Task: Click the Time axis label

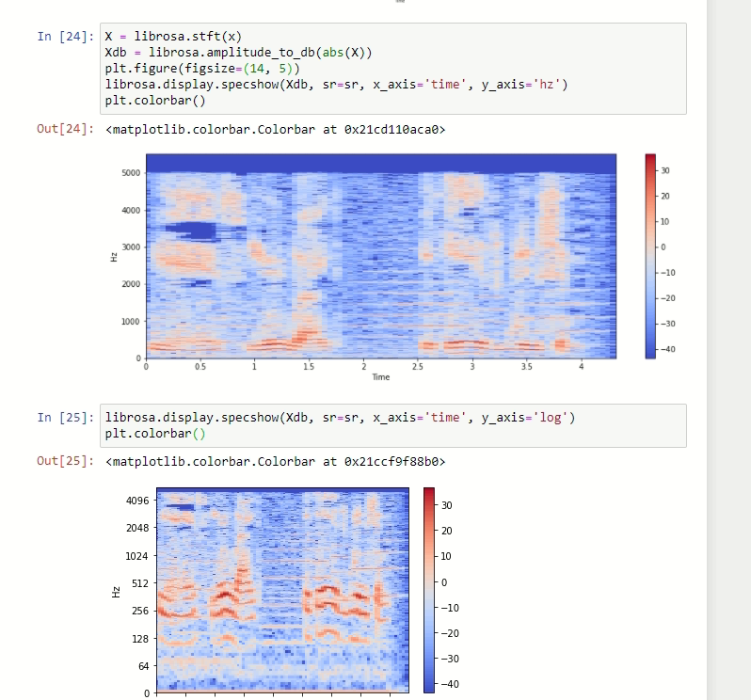Action: 381,377
